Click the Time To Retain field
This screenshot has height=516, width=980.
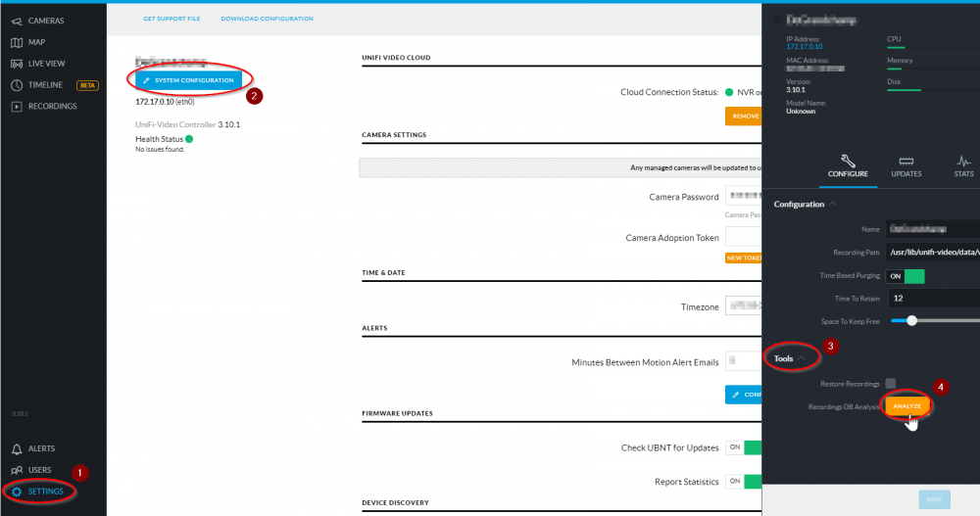click(x=933, y=299)
